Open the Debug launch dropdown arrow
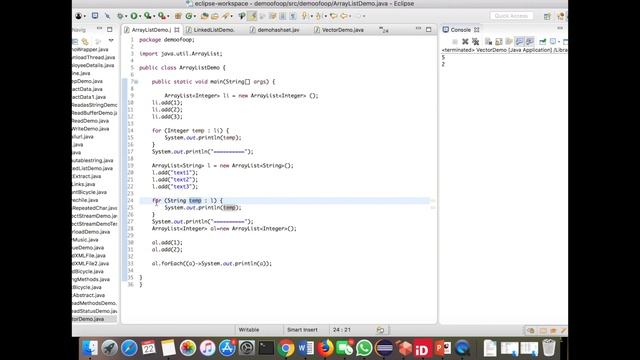This screenshot has width=640, height=360. [x=126, y=16]
